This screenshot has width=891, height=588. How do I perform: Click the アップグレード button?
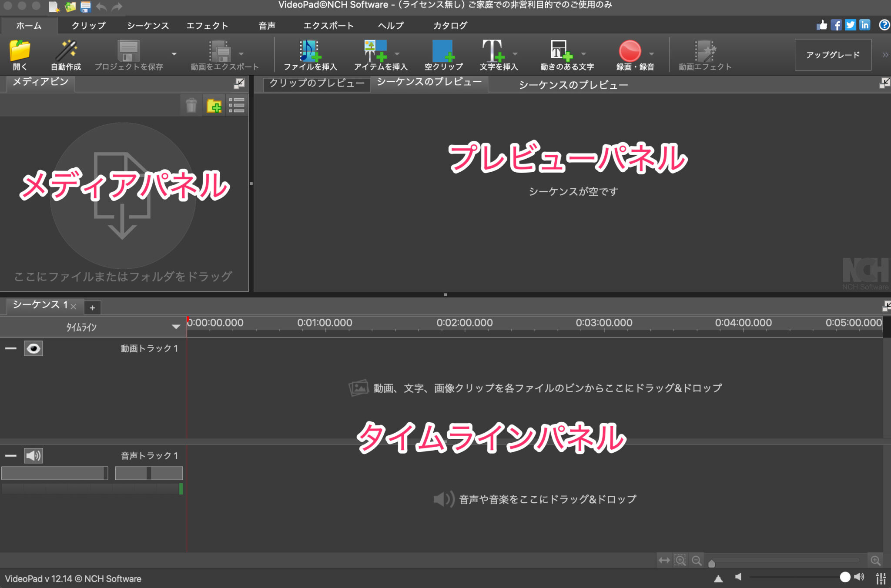[x=833, y=54]
